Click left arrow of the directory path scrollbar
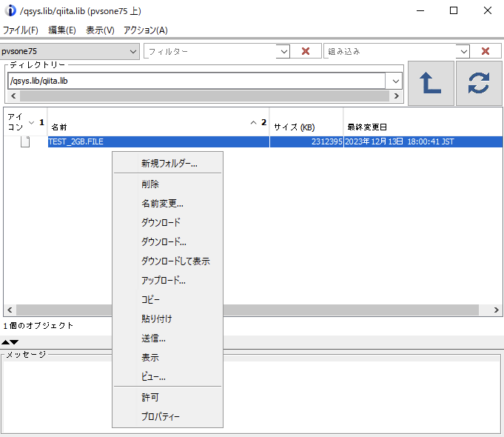 13,96
